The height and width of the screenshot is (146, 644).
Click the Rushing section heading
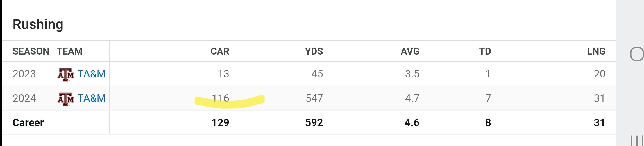pos(38,24)
